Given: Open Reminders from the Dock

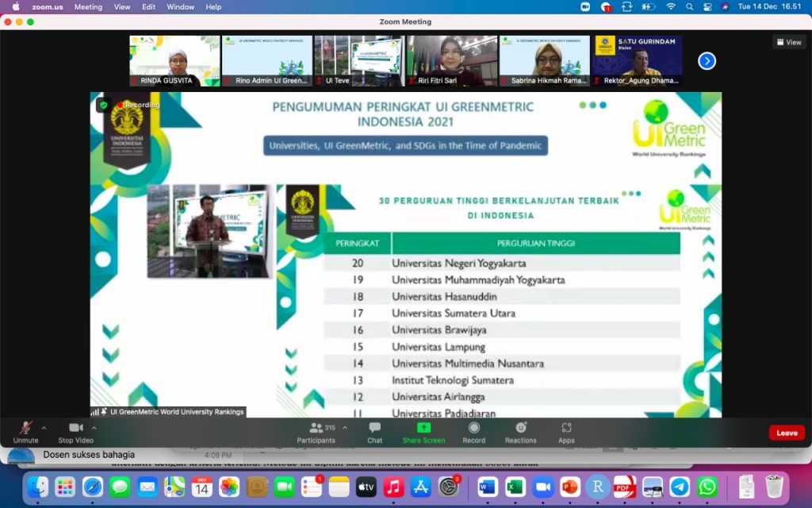Looking at the screenshot, I should click(x=311, y=487).
